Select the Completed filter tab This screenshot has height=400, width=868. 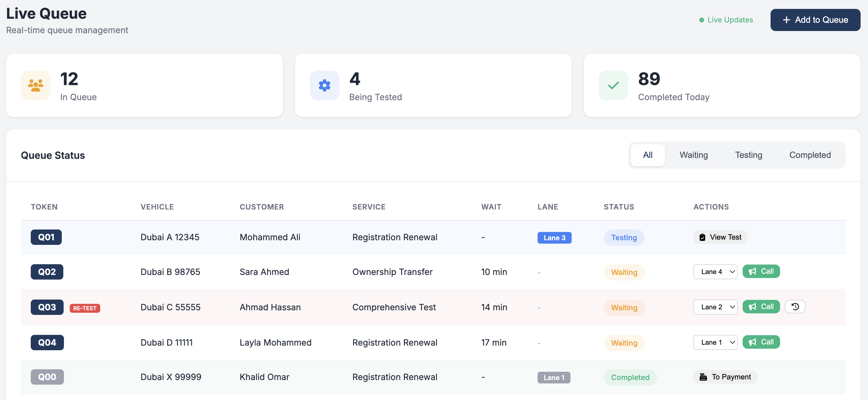click(810, 155)
